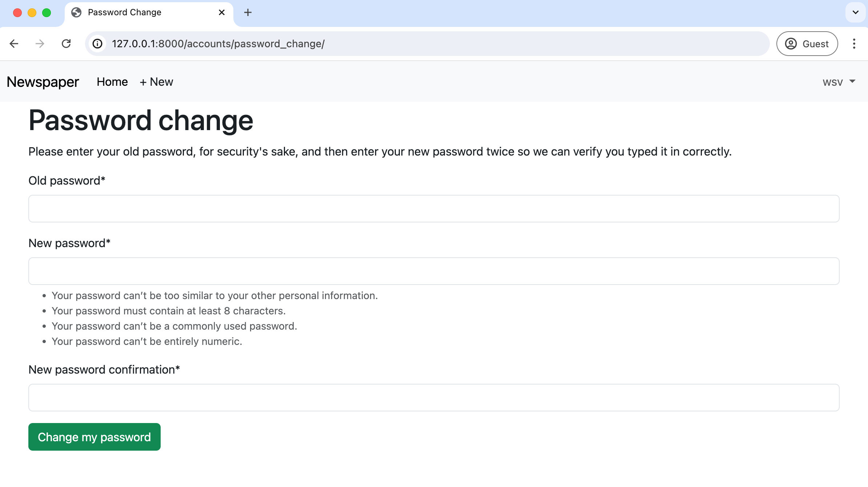This screenshot has width=868, height=487.
Task: Open the Guest profile button
Action: tap(807, 44)
